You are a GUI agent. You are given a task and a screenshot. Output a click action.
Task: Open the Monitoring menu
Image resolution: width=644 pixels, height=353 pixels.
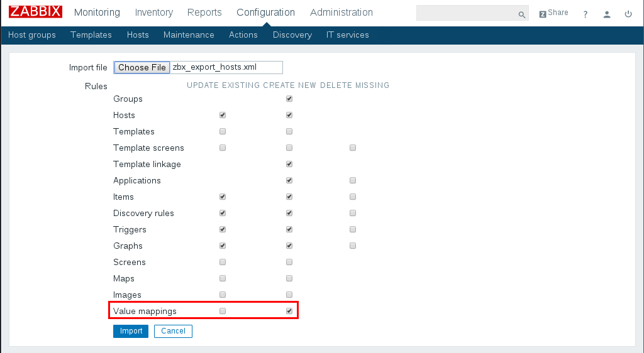[x=97, y=13]
